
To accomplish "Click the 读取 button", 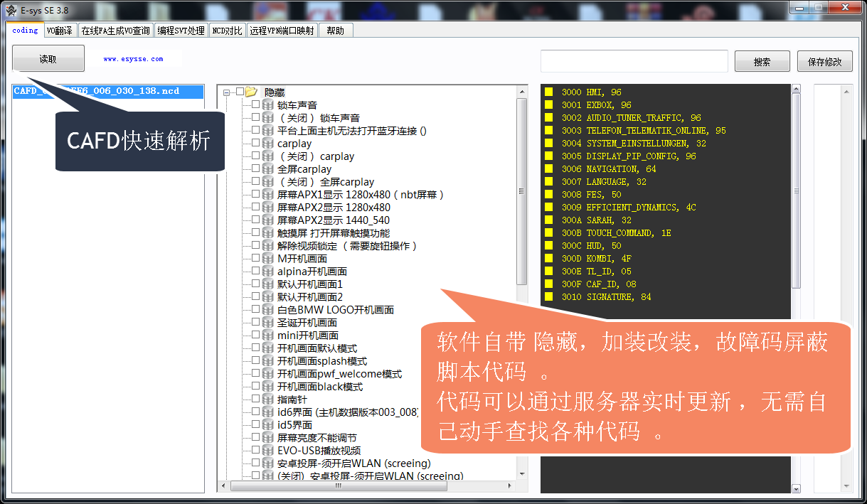I will tap(48, 59).
